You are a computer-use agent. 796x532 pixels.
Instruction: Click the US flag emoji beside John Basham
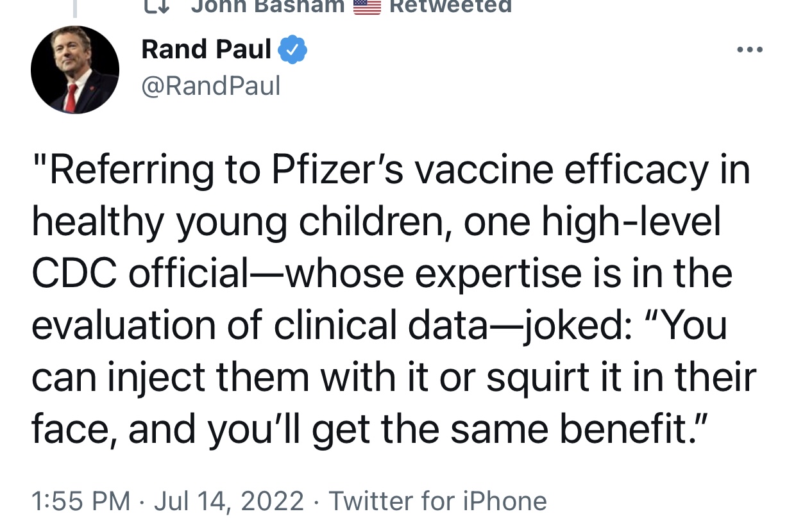coord(368,5)
